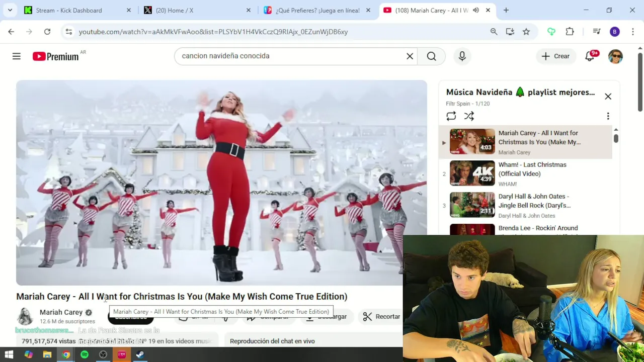Run search with the magnifier button
The image size is (644, 362).
[431, 56]
